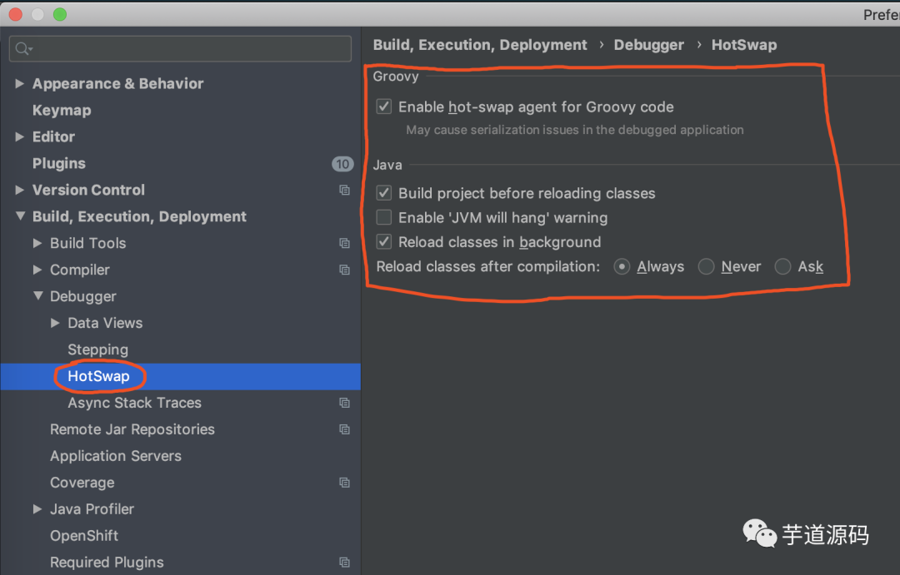Click the Debugger breadcrumb link
900x575 pixels.
[x=649, y=45]
